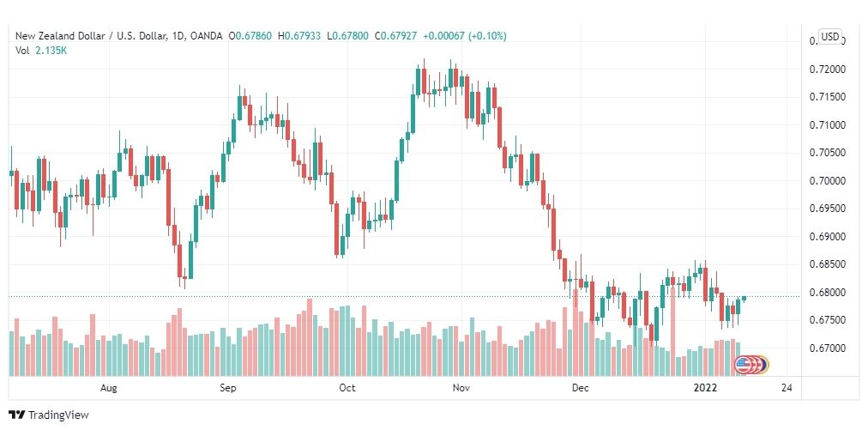Viewport: 868px width, 430px height.
Task: Click the New Zealand Dollar / U.S. Dollar title
Action: tap(91, 36)
